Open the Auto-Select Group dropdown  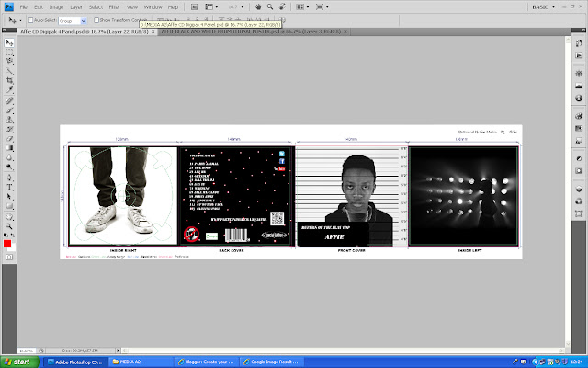pyautogui.click(x=73, y=21)
